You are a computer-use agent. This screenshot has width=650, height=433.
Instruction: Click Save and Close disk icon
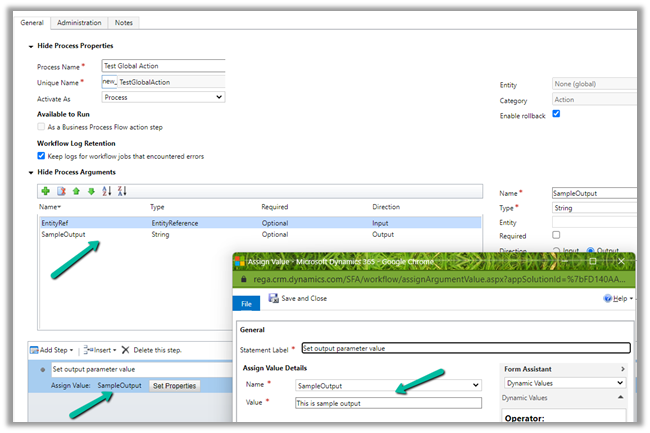[x=274, y=298]
